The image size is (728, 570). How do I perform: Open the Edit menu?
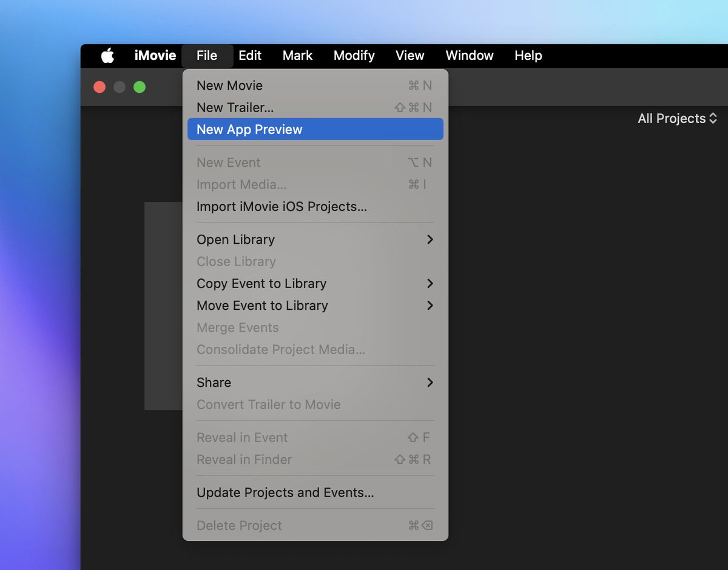click(x=250, y=56)
